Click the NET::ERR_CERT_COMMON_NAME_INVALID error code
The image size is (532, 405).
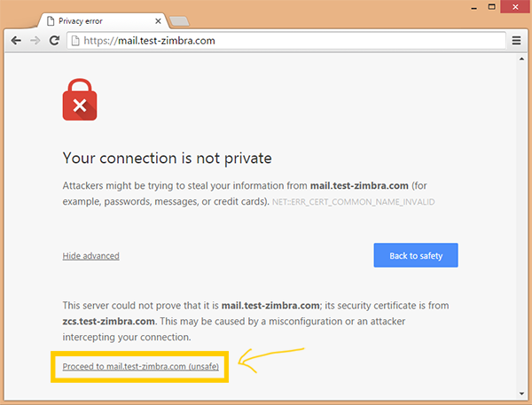[x=353, y=202]
